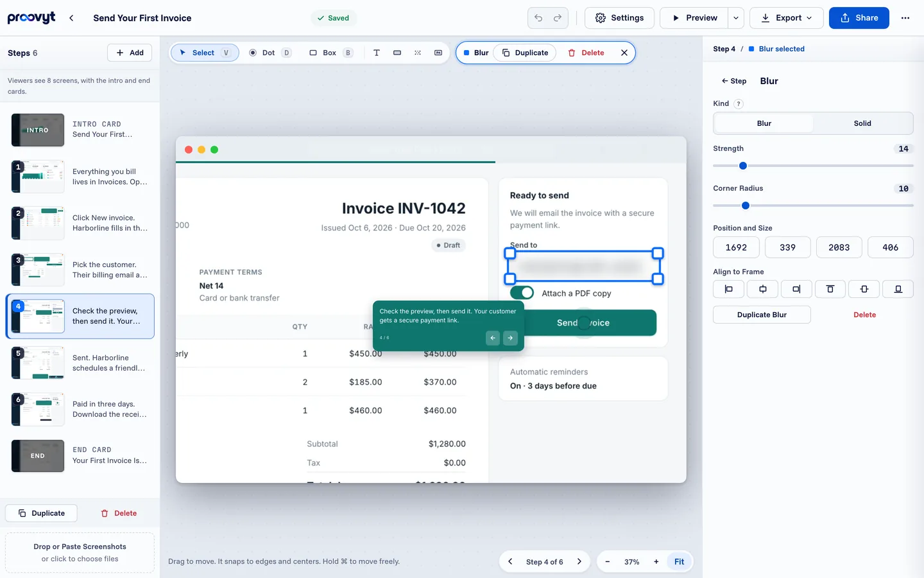Redo the last undone change
924x578 pixels.
tap(558, 18)
